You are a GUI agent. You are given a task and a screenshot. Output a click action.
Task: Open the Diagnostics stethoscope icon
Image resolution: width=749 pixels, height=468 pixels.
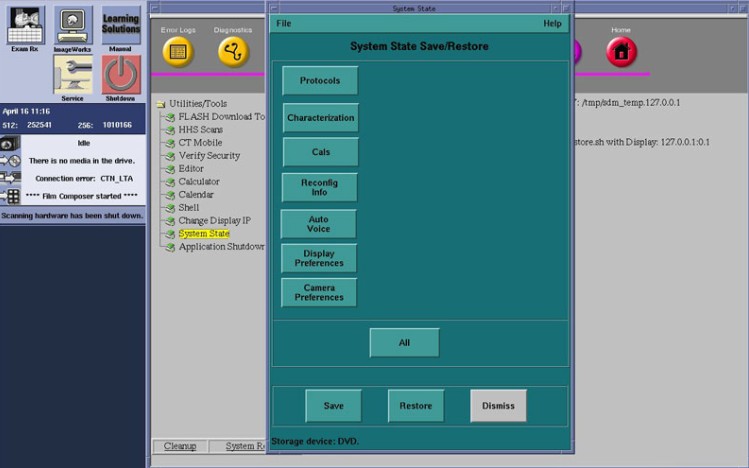point(233,50)
